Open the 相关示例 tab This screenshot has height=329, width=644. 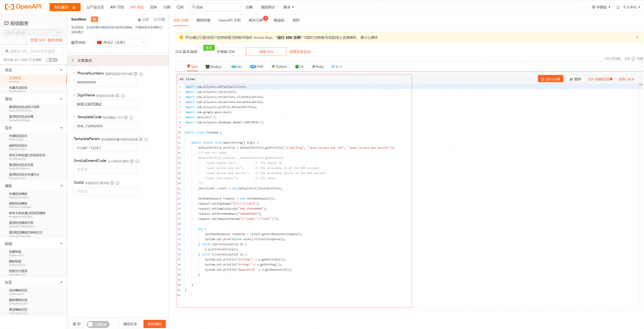click(x=256, y=20)
